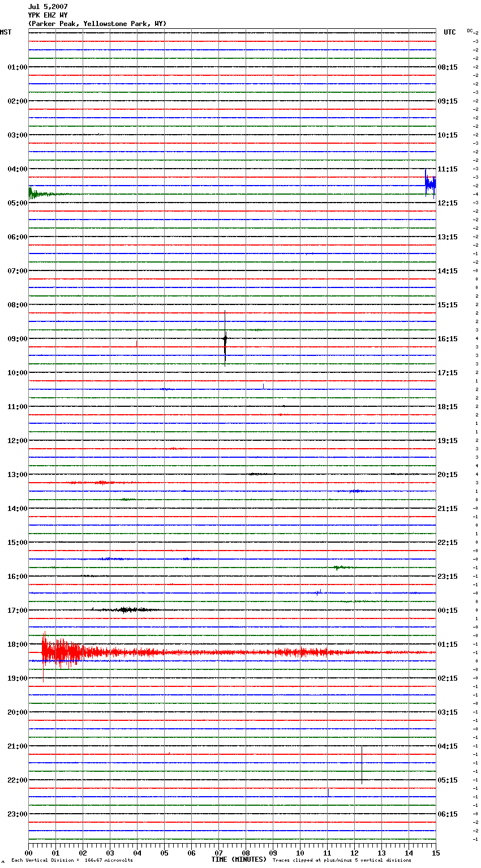Click the TIME (MINUTES) axis title
This screenshot has width=481, height=868.
239,860
